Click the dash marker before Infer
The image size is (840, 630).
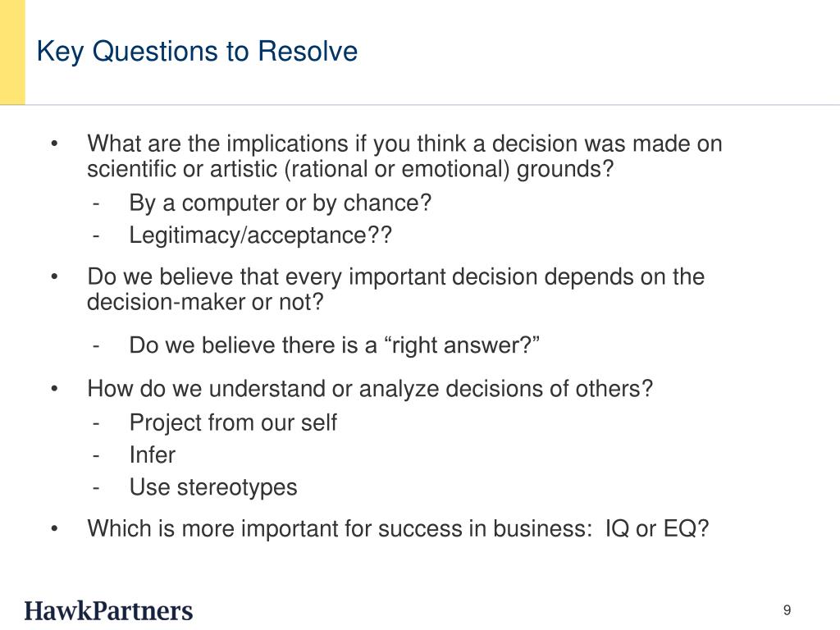pyautogui.click(x=96, y=456)
